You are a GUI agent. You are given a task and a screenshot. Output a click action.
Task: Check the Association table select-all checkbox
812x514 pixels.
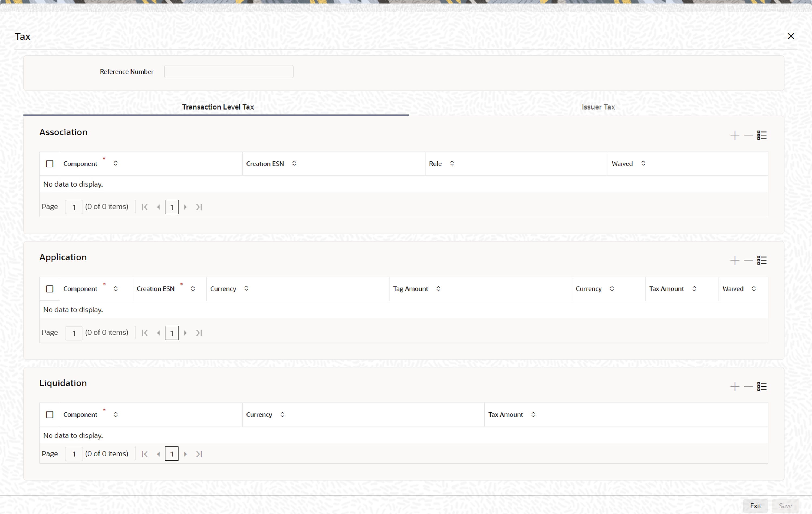[x=50, y=164]
